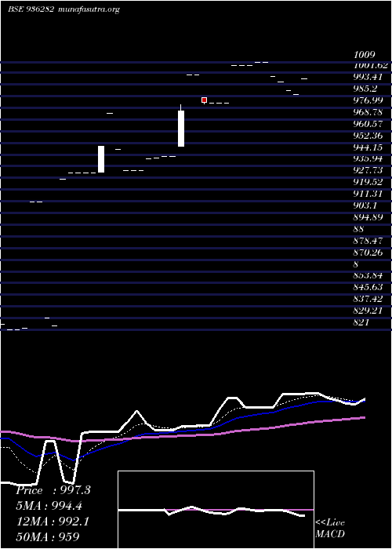Click inside the MACD inset chart
The image size is (392, 549).
tap(216, 510)
